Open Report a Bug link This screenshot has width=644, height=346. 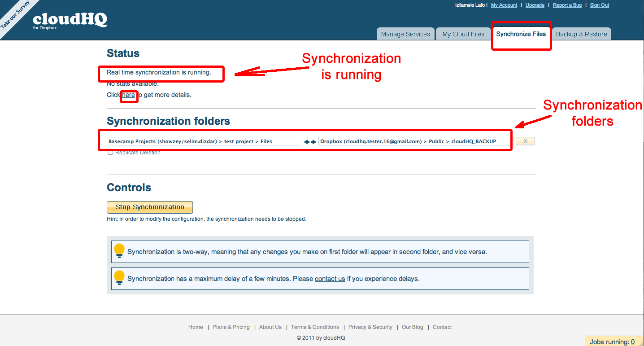coord(567,5)
